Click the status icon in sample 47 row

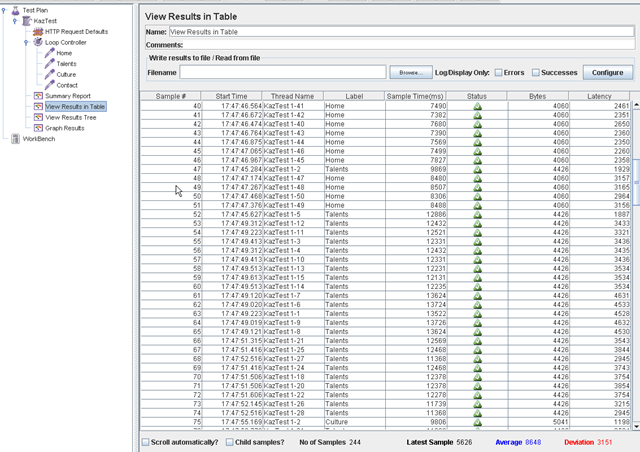pyautogui.click(x=477, y=169)
